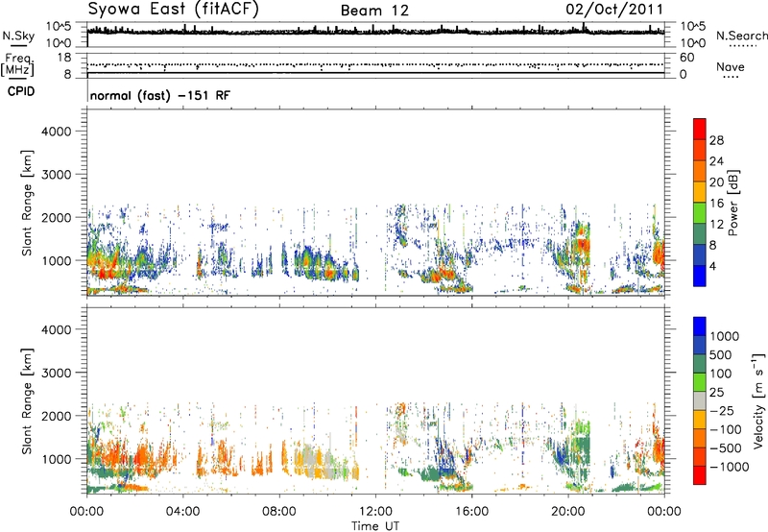
Task: Click the '-1000' tick on velocity colorbar
Action: point(729,467)
